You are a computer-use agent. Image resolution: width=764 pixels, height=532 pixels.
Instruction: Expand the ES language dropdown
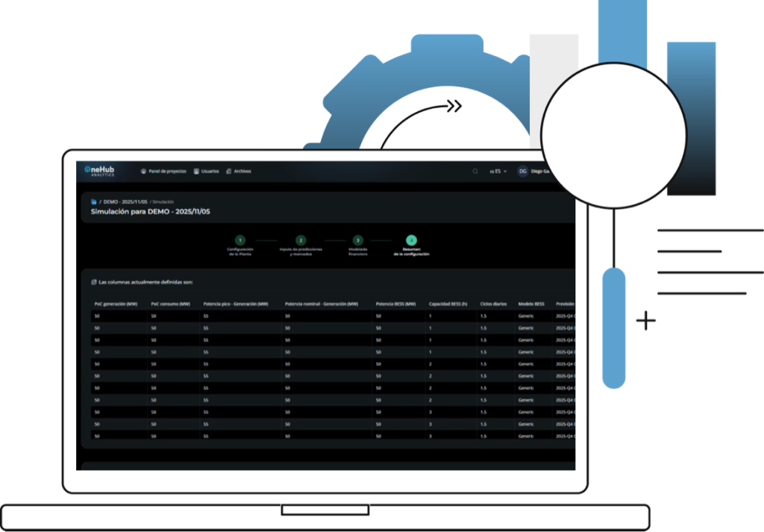point(498,171)
